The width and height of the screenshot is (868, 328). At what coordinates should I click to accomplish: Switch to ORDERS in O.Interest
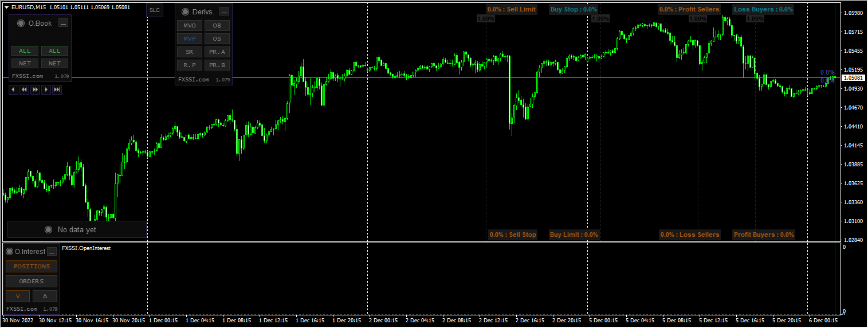coord(32,282)
